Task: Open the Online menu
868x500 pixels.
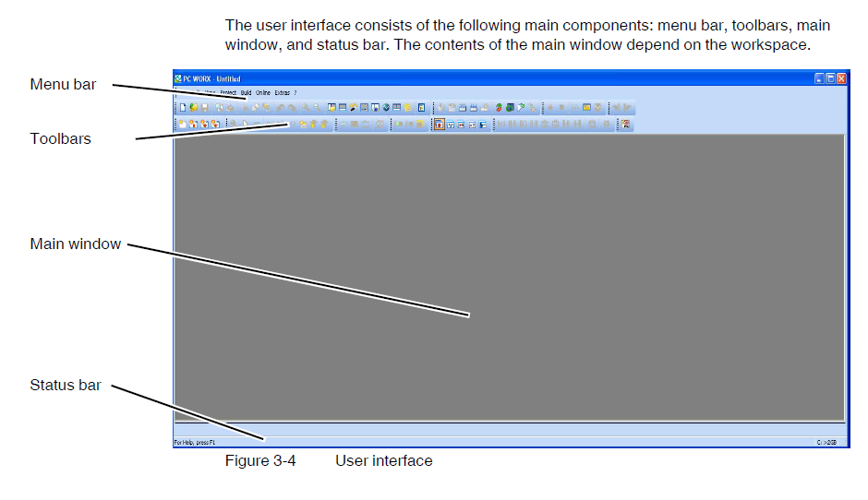Action: 263,93
